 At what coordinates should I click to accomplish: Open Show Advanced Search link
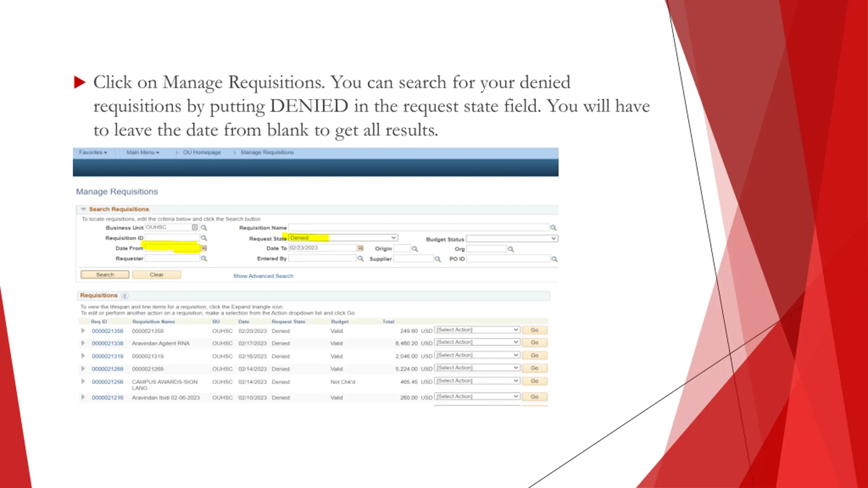point(263,276)
